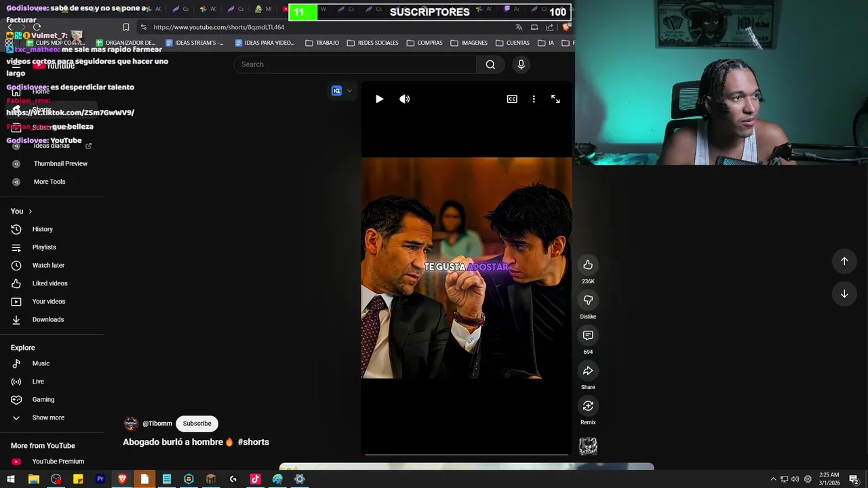Image resolution: width=868 pixels, height=488 pixels.
Task: Subscribe to the @Tibomm channel
Action: [x=197, y=424]
